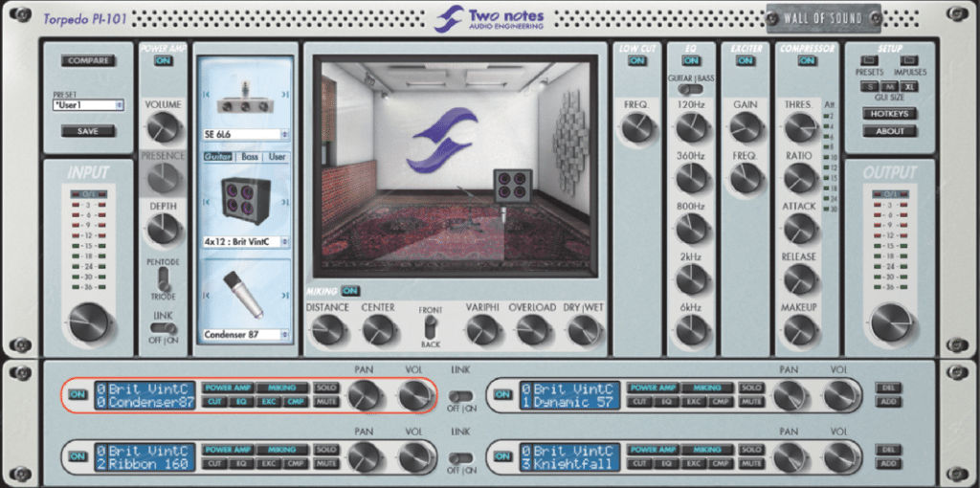The height and width of the screenshot is (488, 980).
Task: Click the OUTPUT level knob
Action: click(x=892, y=323)
